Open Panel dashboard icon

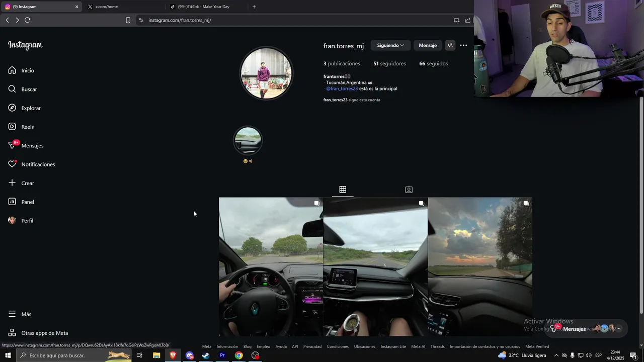point(12,202)
